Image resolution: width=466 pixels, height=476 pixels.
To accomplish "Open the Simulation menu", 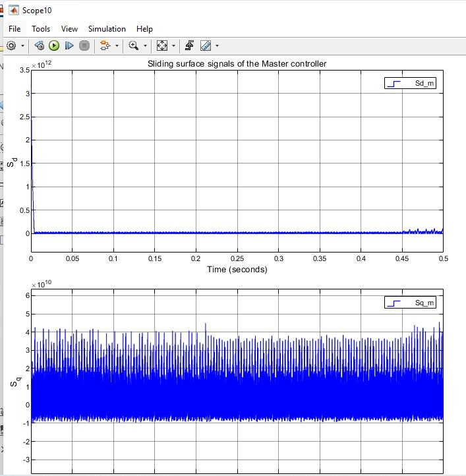I will pyautogui.click(x=107, y=29).
